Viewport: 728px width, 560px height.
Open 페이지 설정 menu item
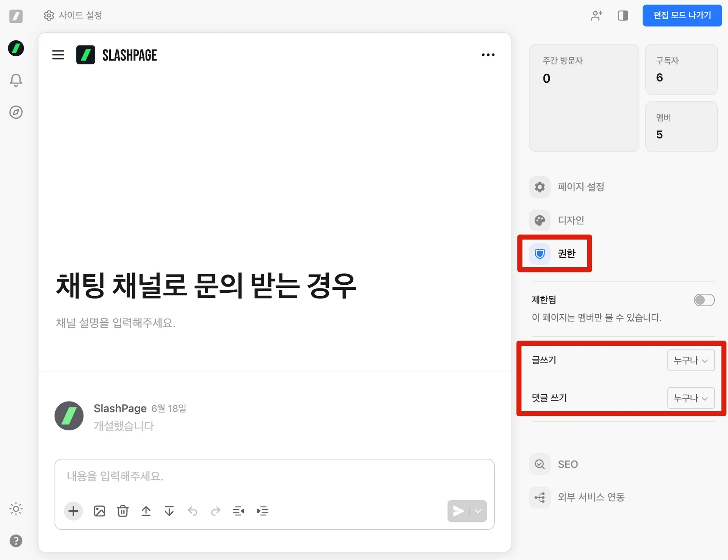(581, 187)
